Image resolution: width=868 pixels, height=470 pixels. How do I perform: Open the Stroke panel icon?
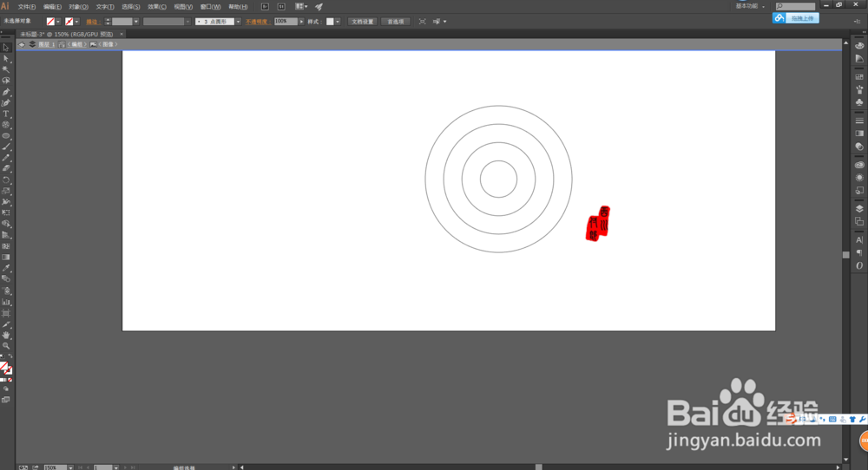point(859,121)
